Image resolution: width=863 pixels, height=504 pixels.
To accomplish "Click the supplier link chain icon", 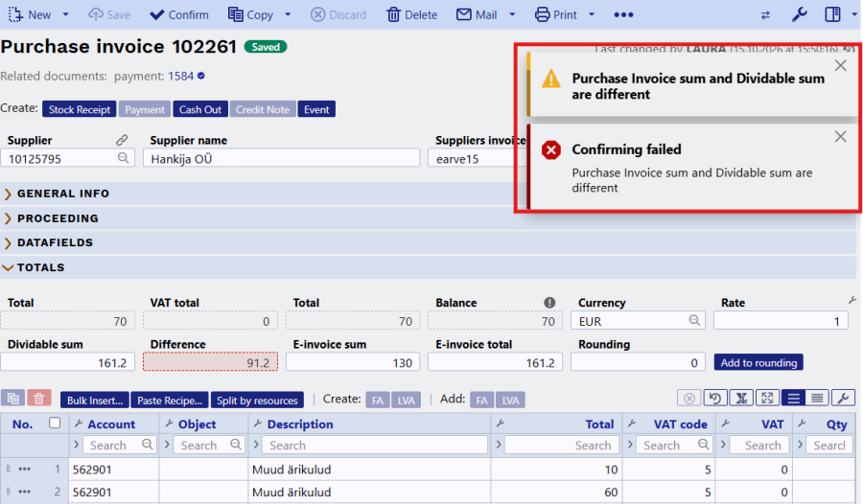I will pos(122,140).
